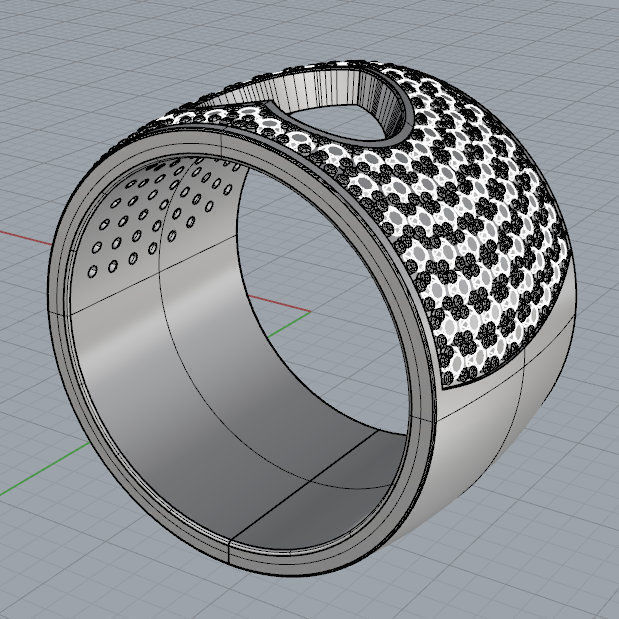Click the drilled holes inside the ring
This screenshot has height=619, width=619.
(x=158, y=215)
